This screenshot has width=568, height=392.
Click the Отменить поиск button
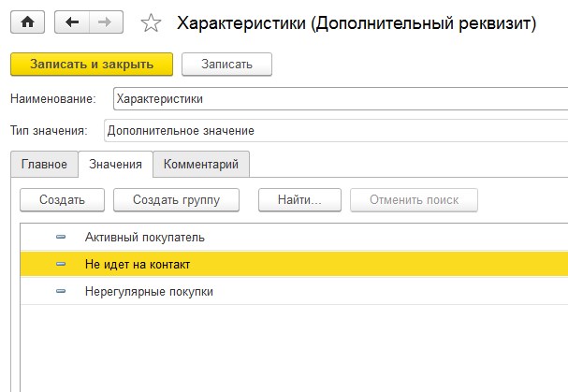414,199
